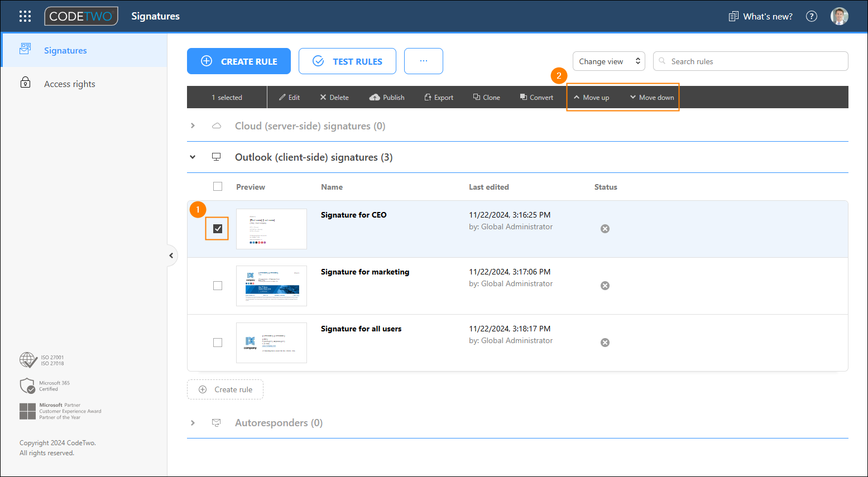This screenshot has width=868, height=477.
Task: Open Signatures in the sidebar
Action: point(84,50)
